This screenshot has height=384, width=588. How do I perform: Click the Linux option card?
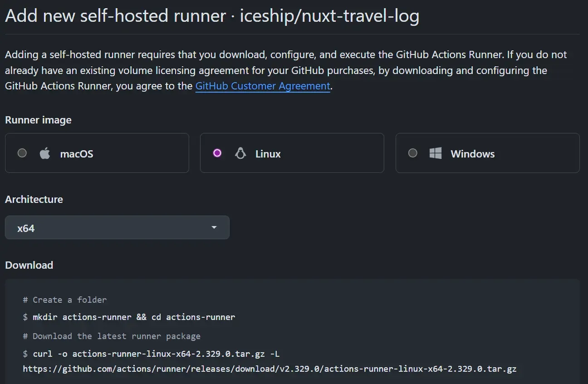pos(292,153)
